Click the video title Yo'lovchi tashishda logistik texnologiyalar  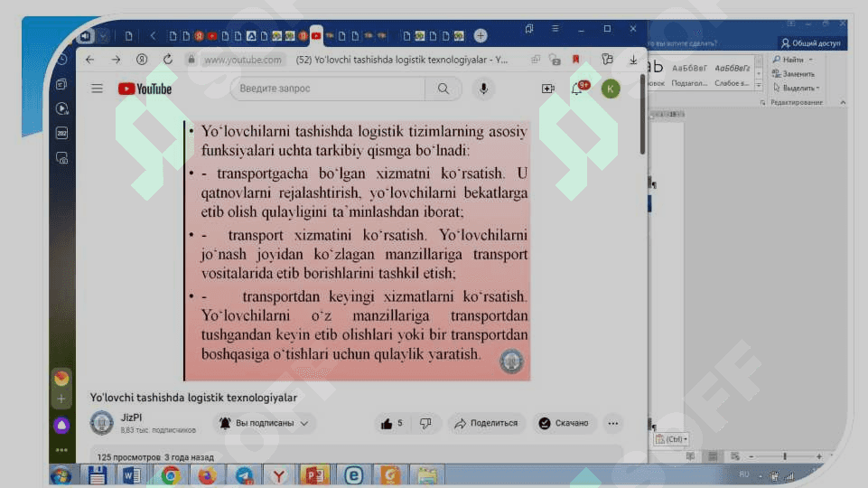click(193, 398)
